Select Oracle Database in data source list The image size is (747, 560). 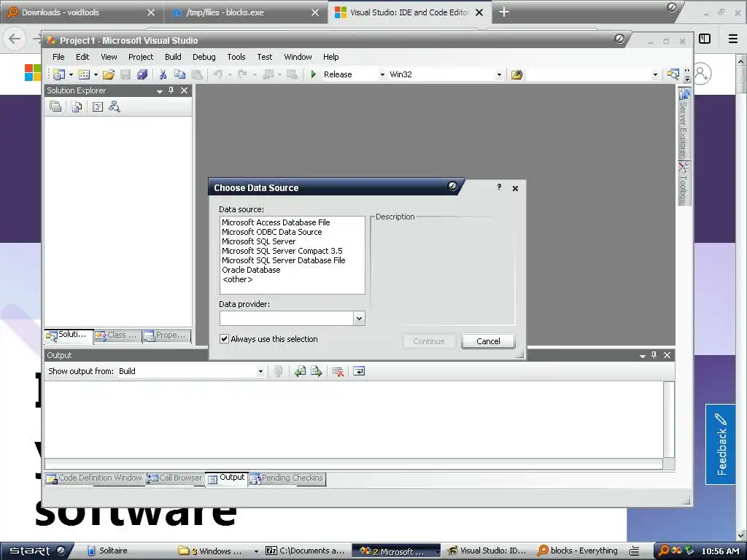(251, 270)
